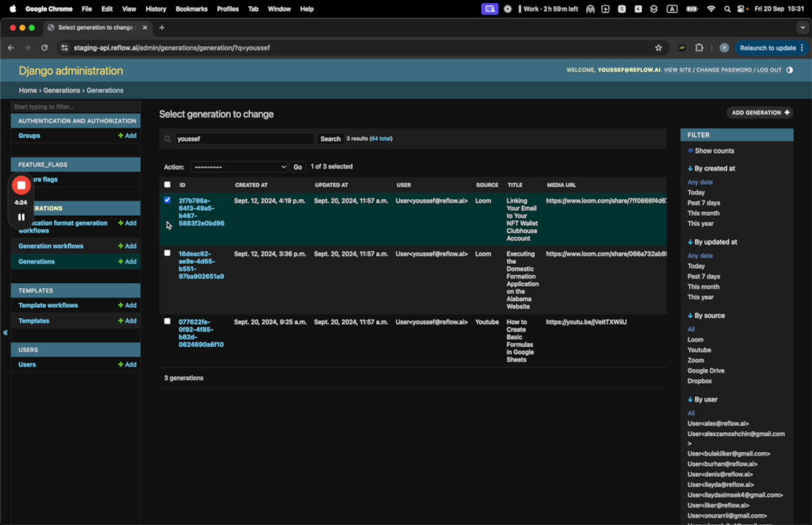Bookmark this page using the star icon
This screenshot has width=812, height=525.
658,48
